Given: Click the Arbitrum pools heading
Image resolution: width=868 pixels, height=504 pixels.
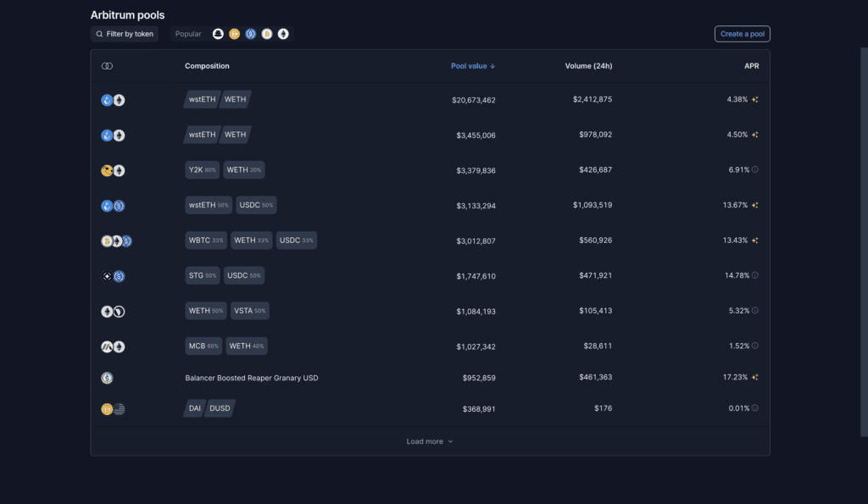Looking at the screenshot, I should point(127,15).
